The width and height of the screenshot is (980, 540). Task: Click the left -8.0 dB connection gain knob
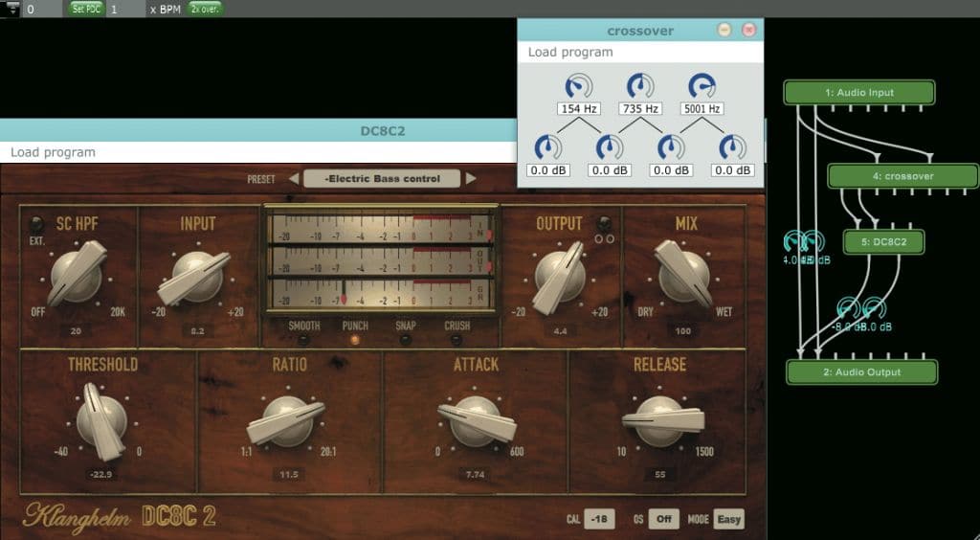849,308
